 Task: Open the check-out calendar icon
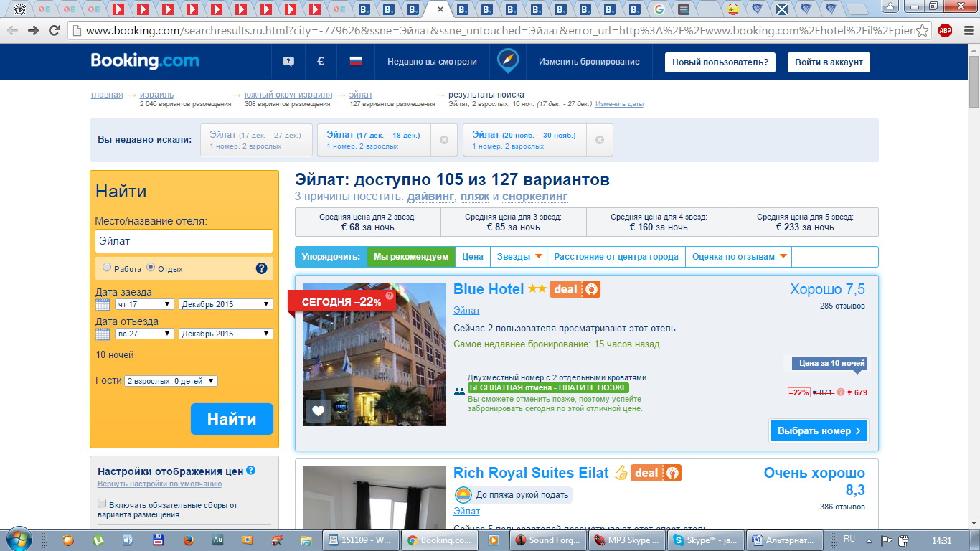click(103, 334)
